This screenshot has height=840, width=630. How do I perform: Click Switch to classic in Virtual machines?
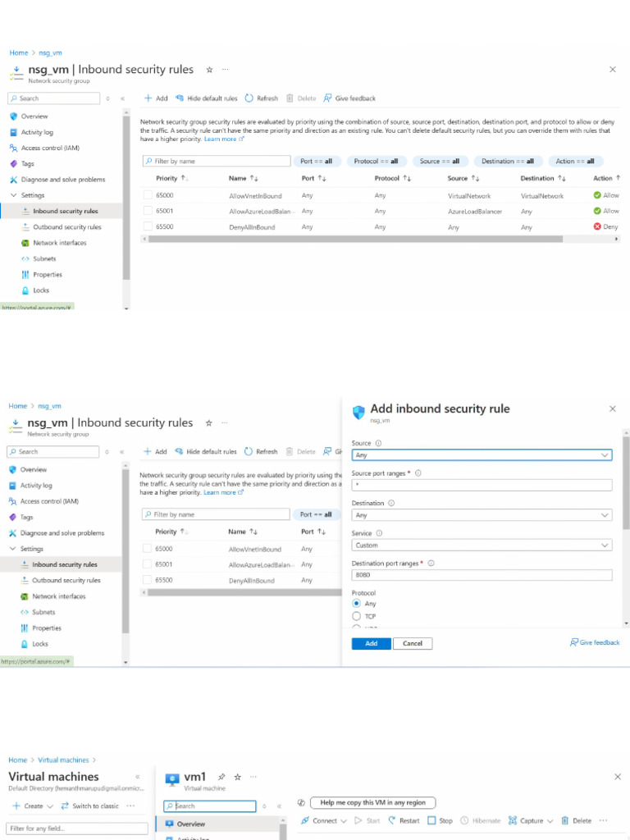click(x=90, y=806)
